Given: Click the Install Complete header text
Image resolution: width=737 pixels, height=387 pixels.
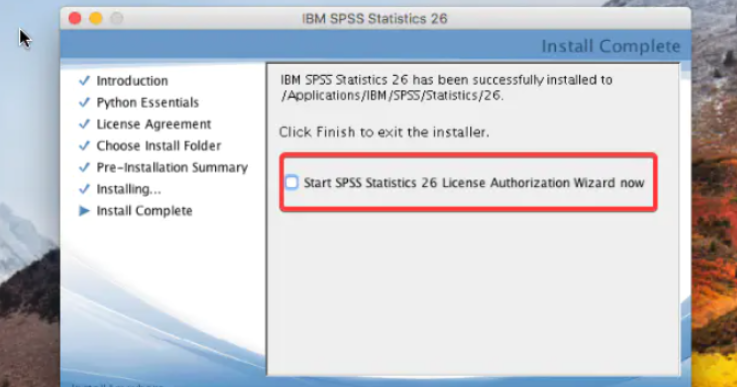Looking at the screenshot, I should click(x=611, y=46).
